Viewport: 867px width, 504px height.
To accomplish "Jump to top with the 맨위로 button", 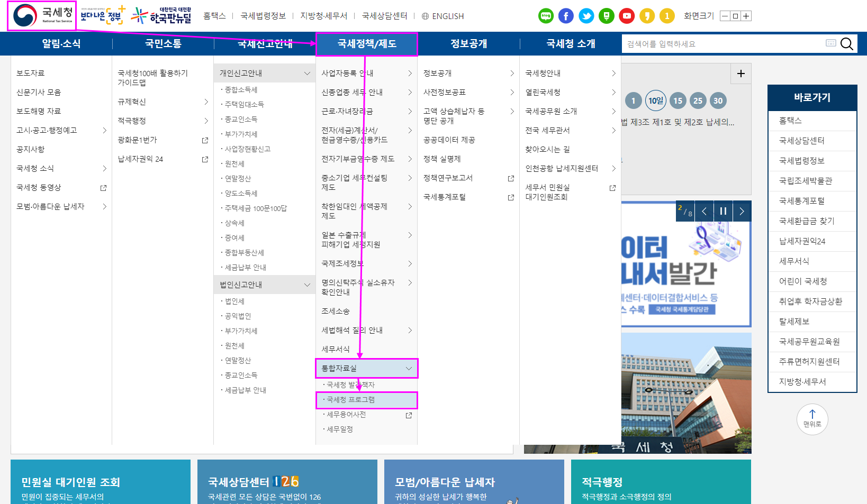I will pyautogui.click(x=812, y=419).
